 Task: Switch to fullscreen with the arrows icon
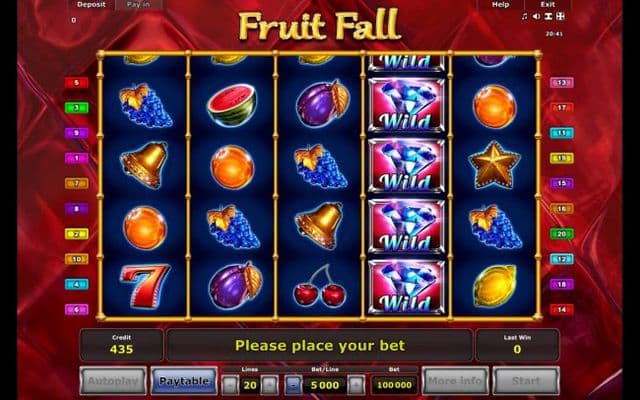click(x=560, y=16)
